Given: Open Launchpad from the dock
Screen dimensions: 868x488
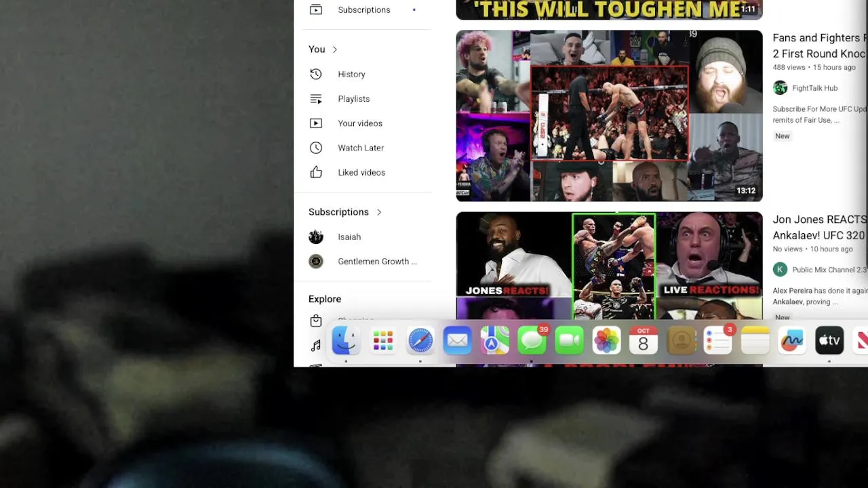Looking at the screenshot, I should pos(383,341).
